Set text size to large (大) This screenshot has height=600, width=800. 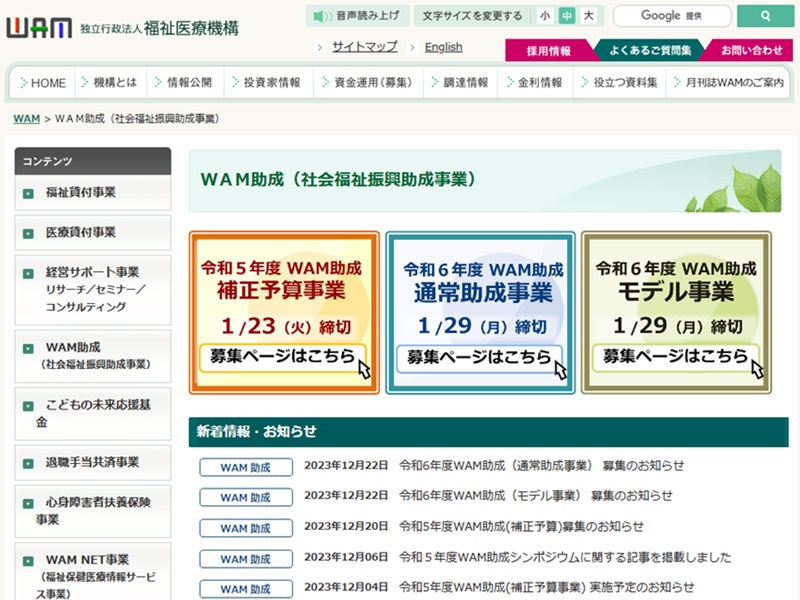pos(589,16)
